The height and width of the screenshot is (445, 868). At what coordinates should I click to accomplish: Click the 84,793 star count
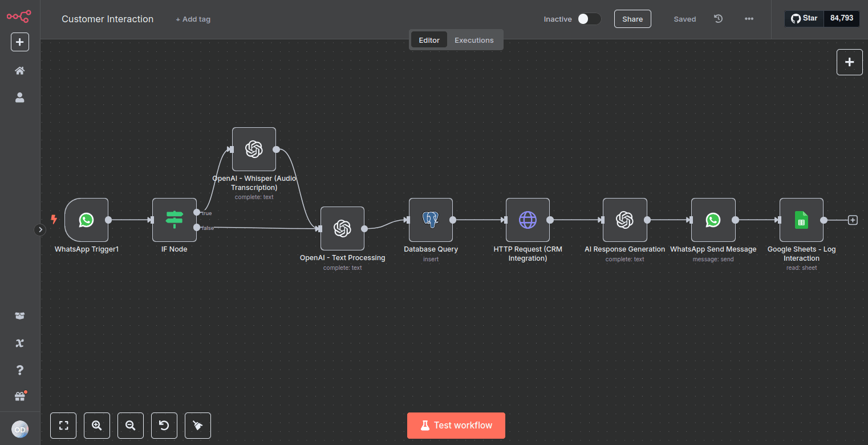(842, 18)
